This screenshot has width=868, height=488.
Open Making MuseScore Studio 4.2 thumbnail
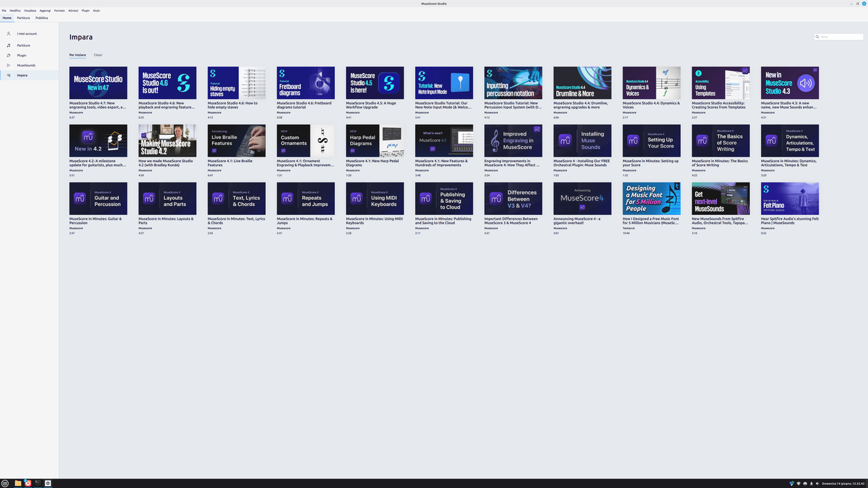click(x=167, y=141)
